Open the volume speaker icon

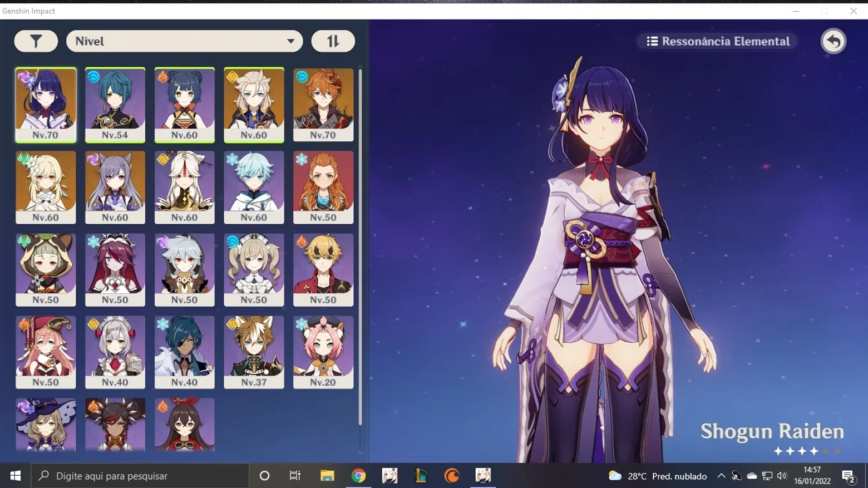pyautogui.click(x=782, y=476)
